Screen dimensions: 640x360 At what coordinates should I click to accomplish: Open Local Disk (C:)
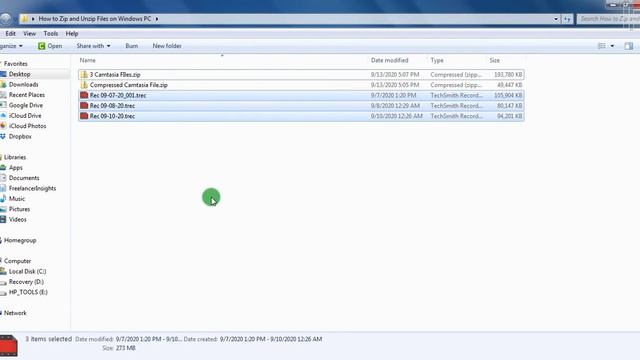pyautogui.click(x=27, y=271)
